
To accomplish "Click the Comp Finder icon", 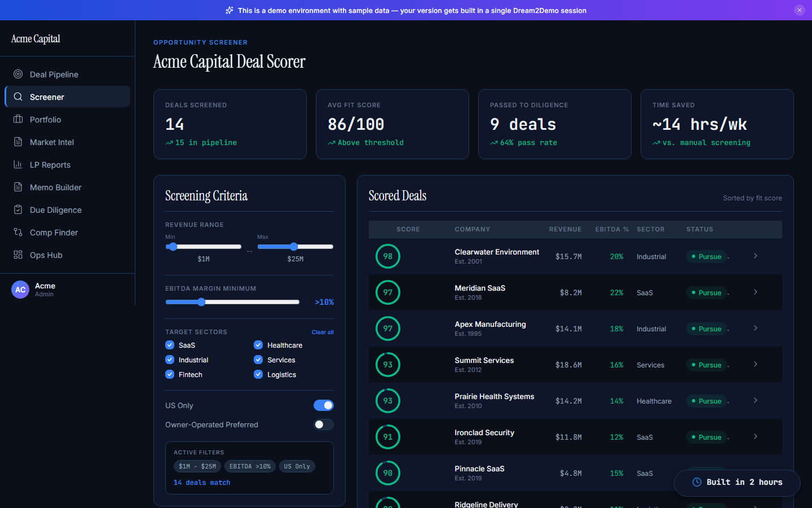I will 18,232.
